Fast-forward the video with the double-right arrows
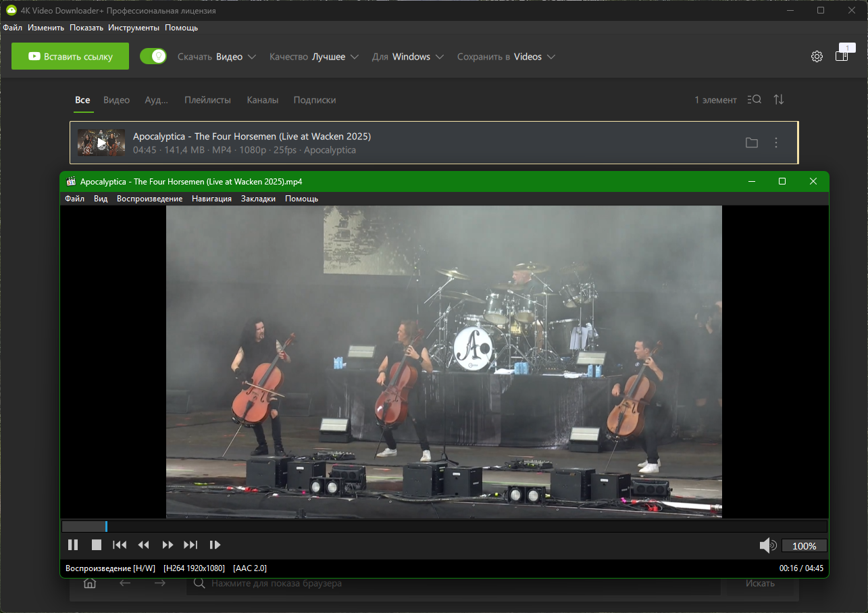The height and width of the screenshot is (613, 868). (x=168, y=545)
